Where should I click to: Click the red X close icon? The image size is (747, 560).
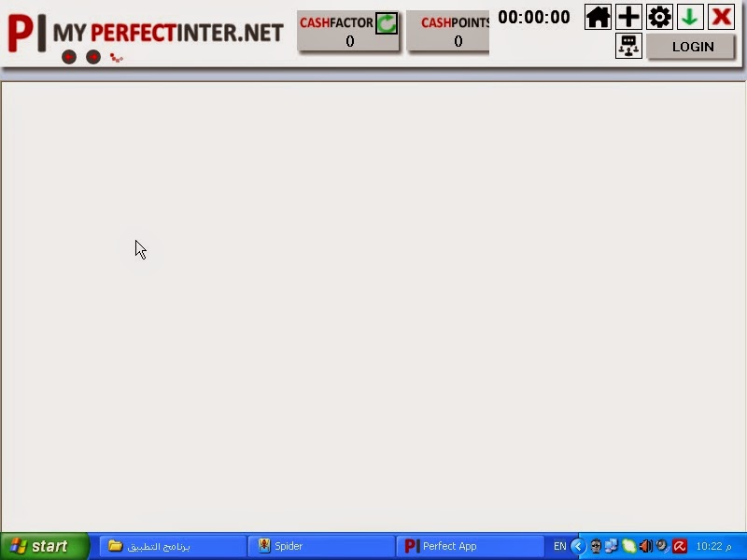pos(721,17)
